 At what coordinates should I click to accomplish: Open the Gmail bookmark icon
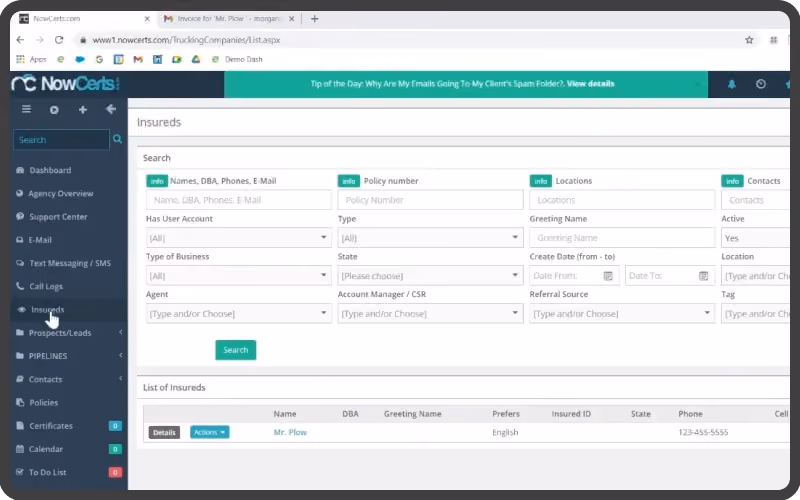pos(138,59)
